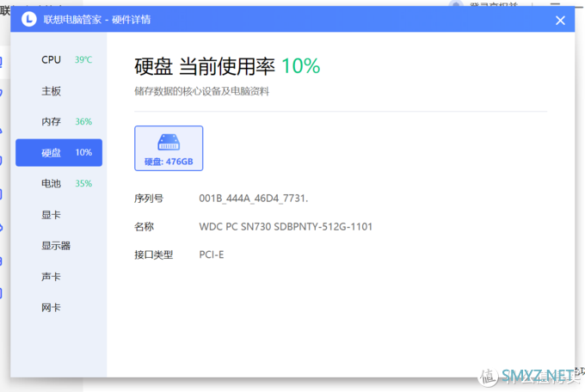Select the 主板 sidebar item
This screenshot has width=585, height=392.
59,90
